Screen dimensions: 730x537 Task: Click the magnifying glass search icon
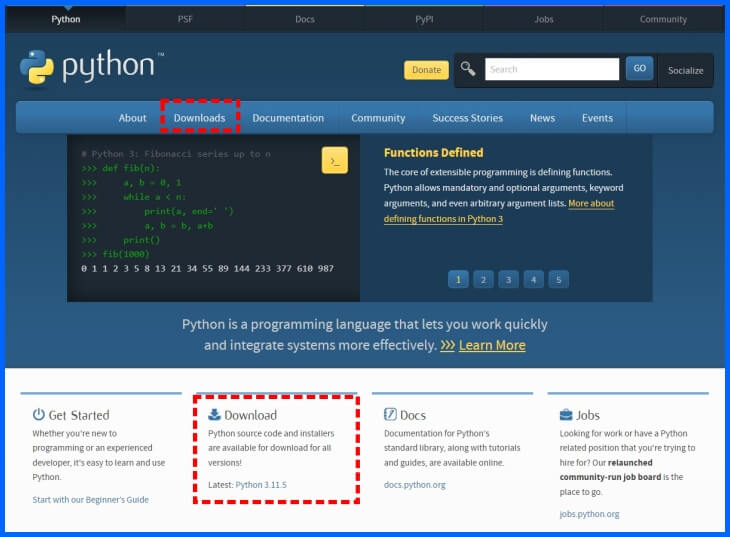coord(468,69)
